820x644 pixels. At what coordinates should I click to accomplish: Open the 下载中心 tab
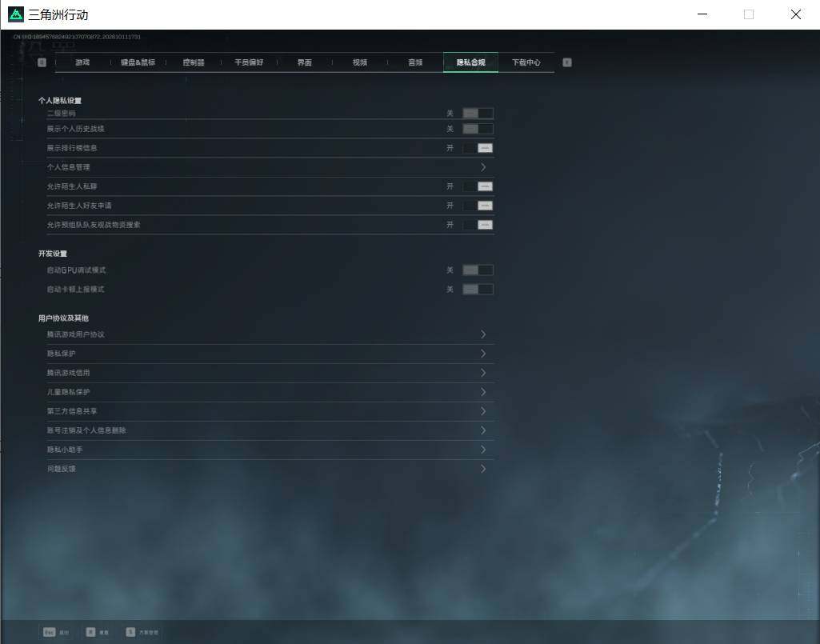pyautogui.click(x=526, y=62)
